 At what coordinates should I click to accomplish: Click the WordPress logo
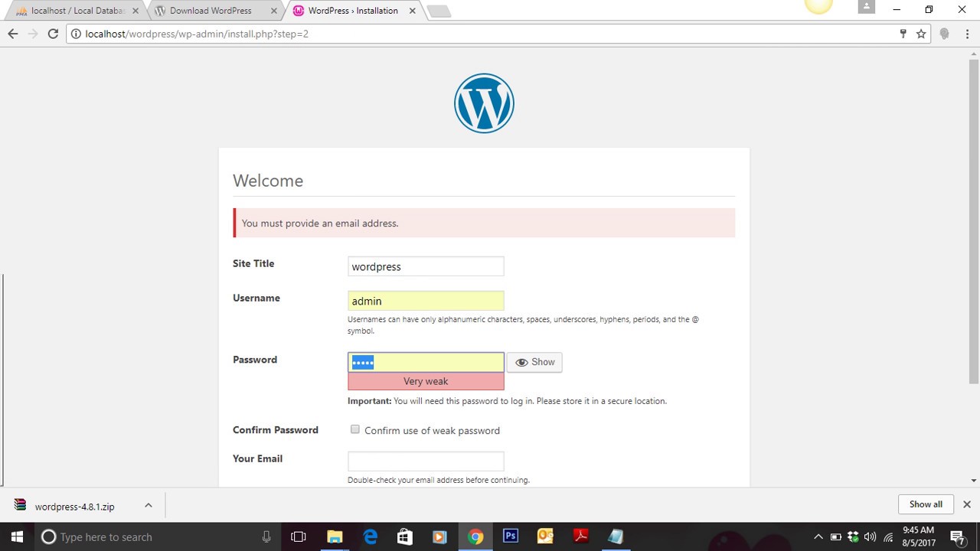click(484, 103)
